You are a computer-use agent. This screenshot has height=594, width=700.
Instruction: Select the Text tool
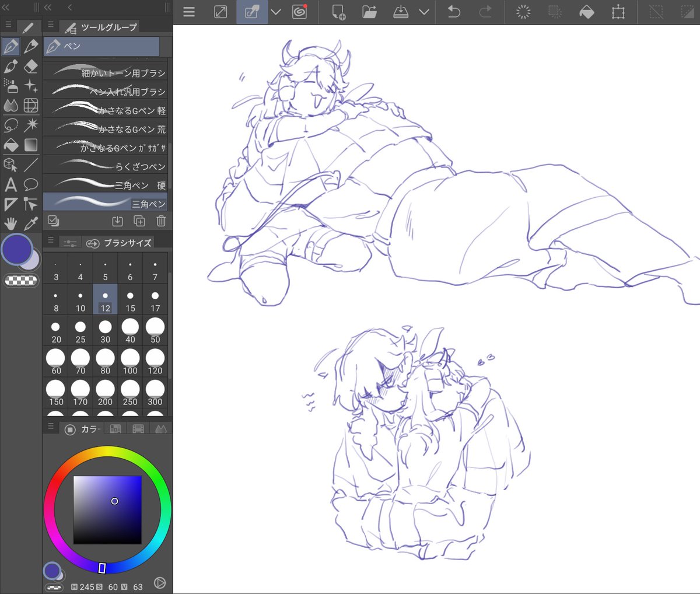pos(10,184)
